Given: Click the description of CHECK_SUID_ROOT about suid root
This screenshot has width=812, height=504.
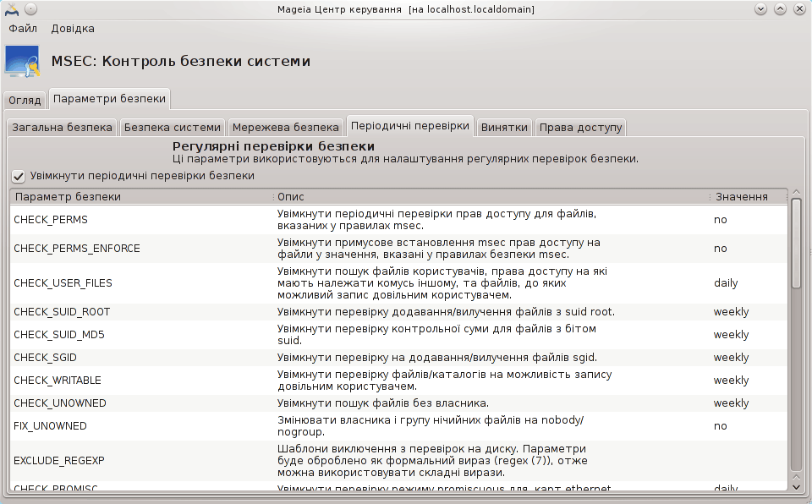Looking at the screenshot, I should coord(446,312).
